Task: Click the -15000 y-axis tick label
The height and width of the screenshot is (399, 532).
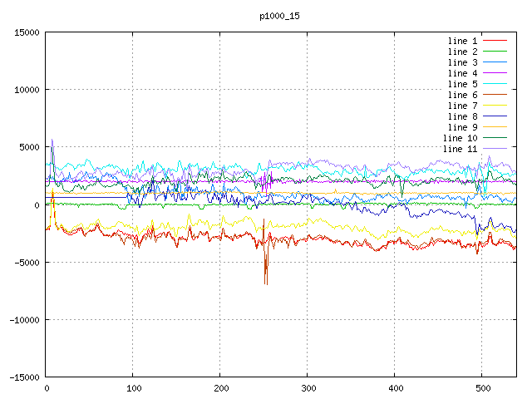Action: coord(24,377)
